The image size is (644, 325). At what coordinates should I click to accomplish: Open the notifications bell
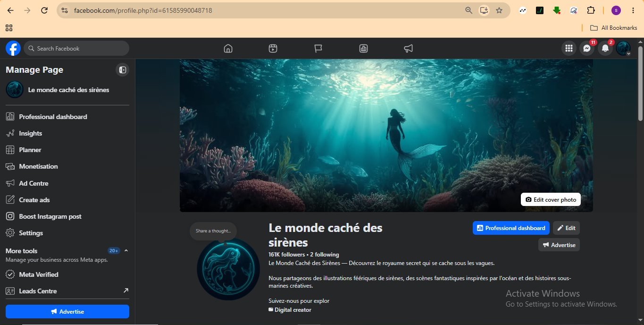point(605,48)
